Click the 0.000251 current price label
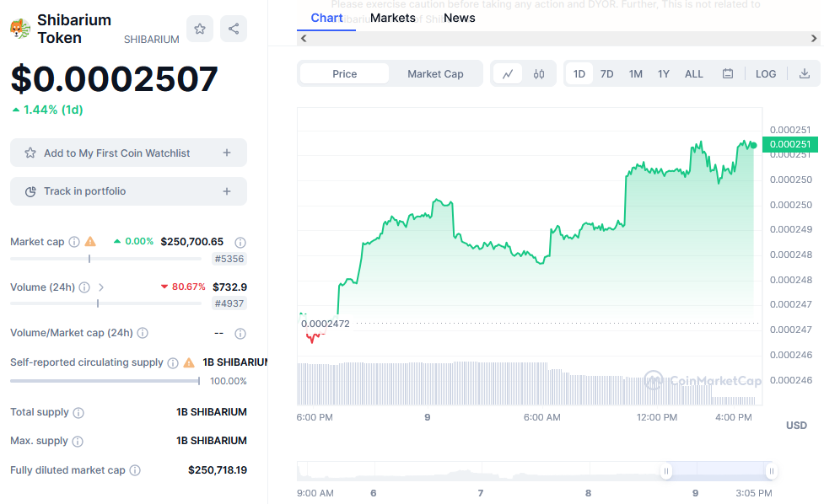This screenshot has height=504, width=824. click(789, 144)
